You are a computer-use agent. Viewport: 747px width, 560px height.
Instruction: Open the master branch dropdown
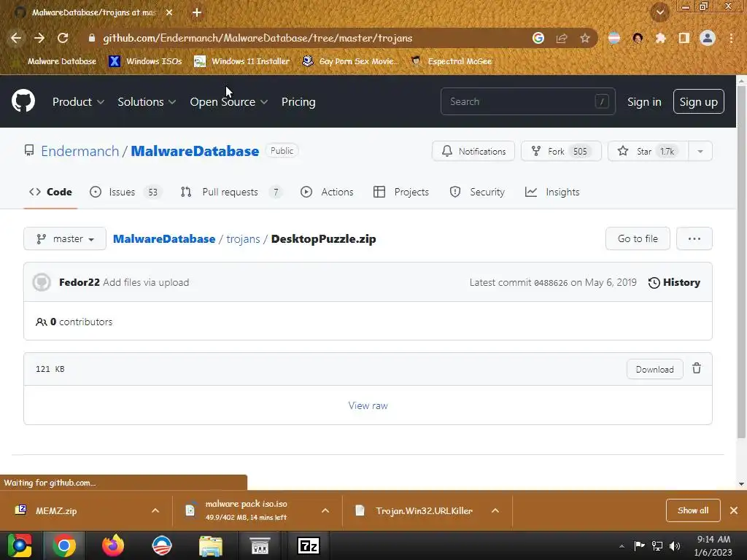tap(65, 238)
